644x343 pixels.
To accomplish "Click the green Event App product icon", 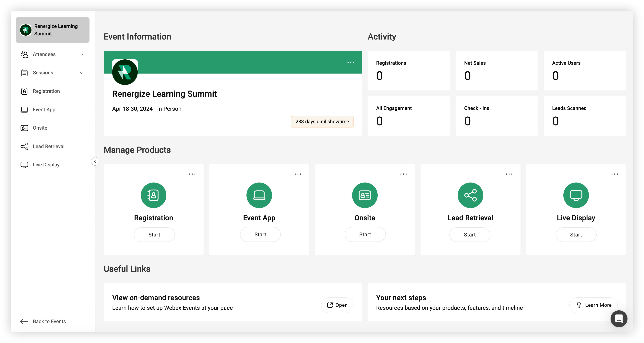I will (x=259, y=195).
